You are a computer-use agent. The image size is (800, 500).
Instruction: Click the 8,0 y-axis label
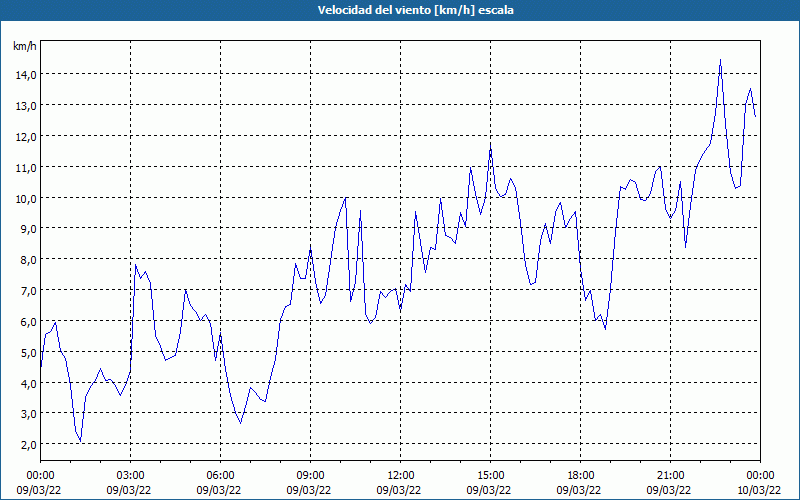pos(29,260)
